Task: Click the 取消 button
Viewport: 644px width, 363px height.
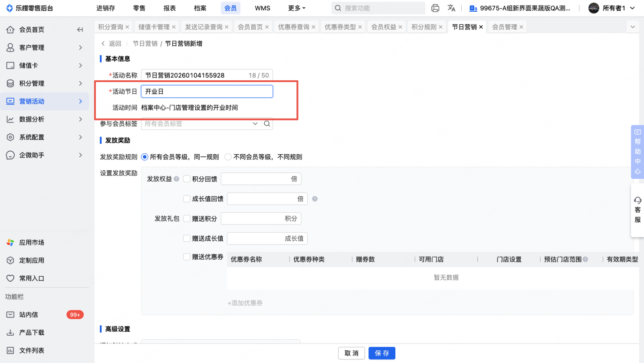Action: pos(352,353)
